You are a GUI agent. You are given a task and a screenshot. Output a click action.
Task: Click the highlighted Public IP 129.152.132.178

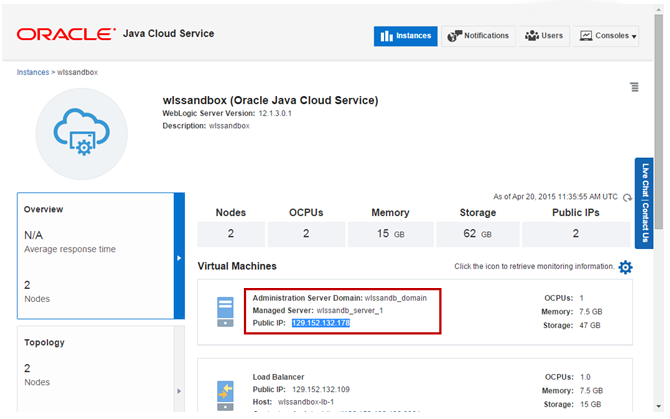[x=320, y=323]
